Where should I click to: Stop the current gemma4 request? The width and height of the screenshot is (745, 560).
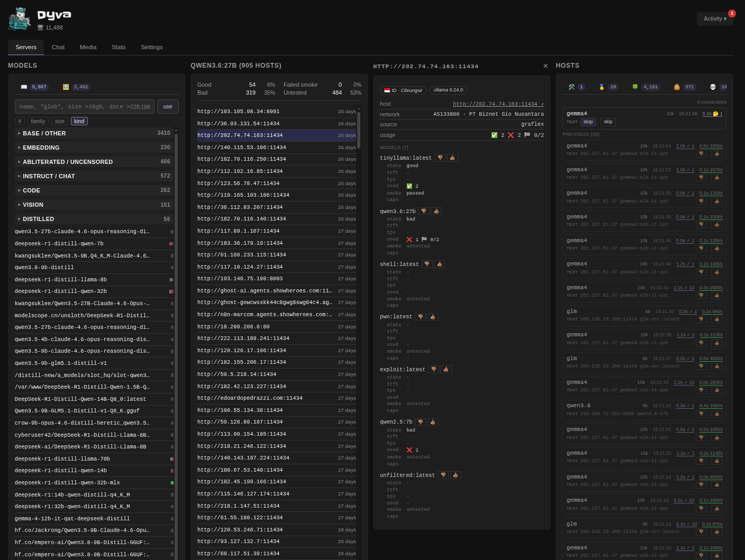tap(588, 122)
